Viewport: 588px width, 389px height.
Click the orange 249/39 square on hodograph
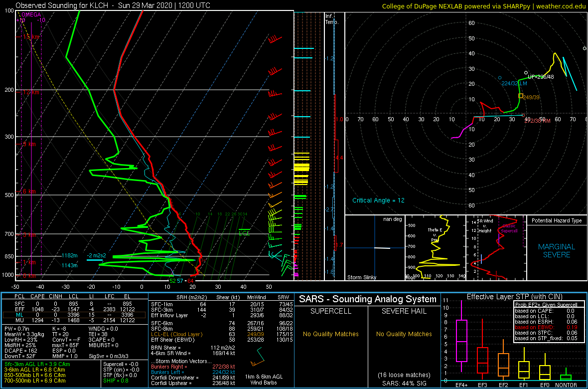[x=521, y=96]
